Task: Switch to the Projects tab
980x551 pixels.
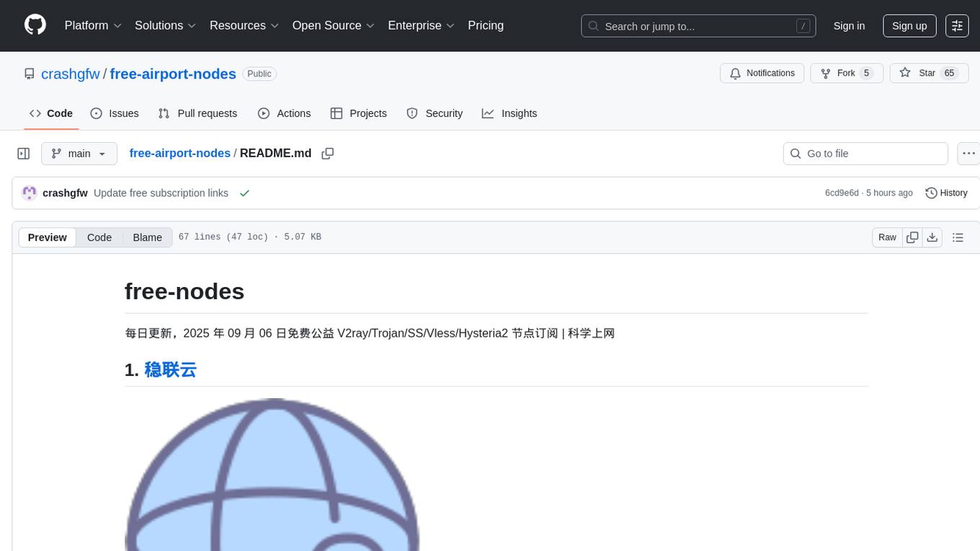Action: [x=359, y=113]
